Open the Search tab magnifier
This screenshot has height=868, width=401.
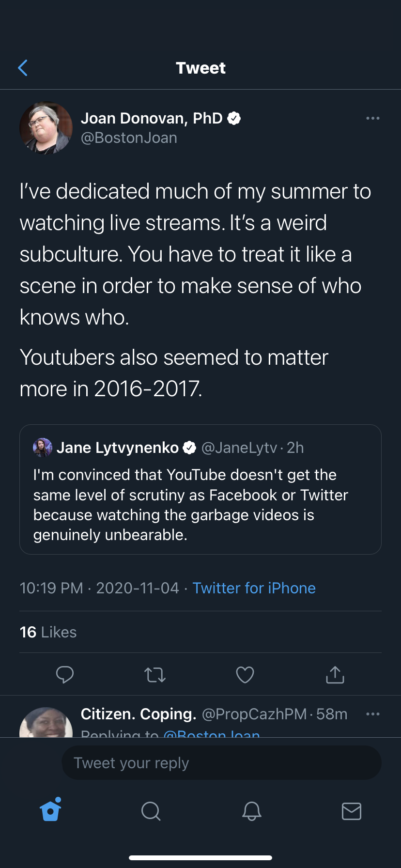(151, 810)
